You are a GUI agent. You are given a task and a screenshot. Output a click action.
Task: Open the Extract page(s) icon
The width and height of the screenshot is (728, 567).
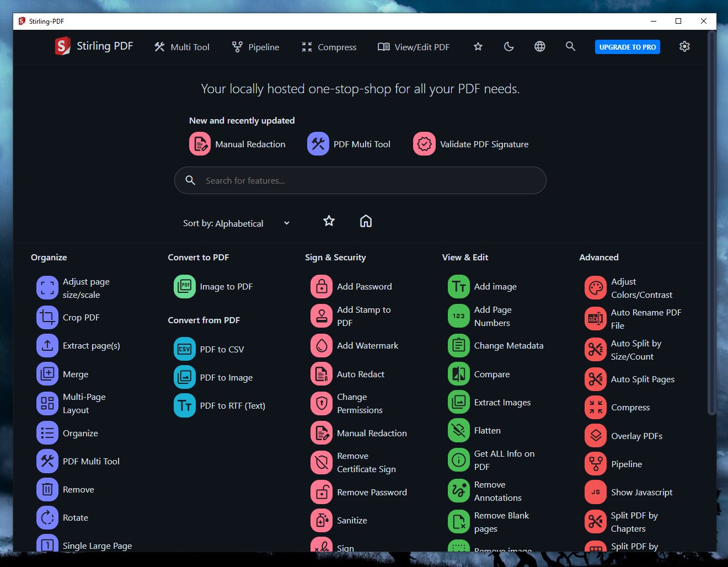(47, 345)
